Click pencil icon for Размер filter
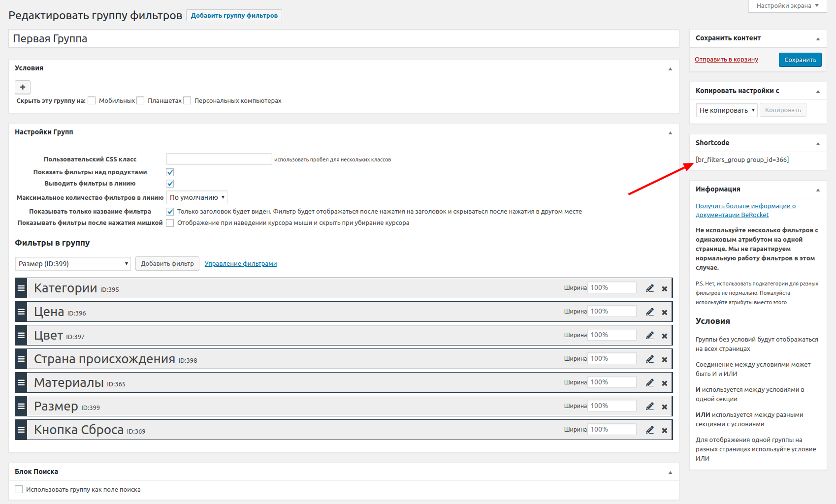Image resolution: width=836 pixels, height=504 pixels. [x=650, y=407]
